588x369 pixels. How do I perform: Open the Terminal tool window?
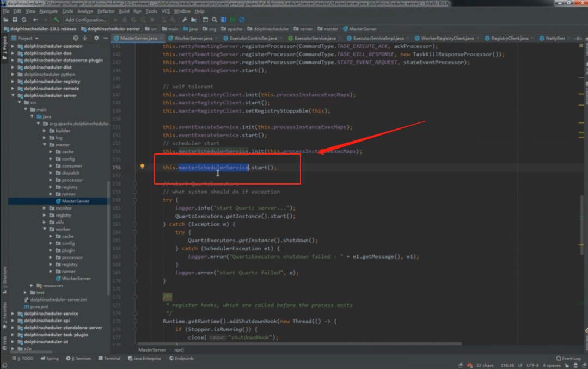[x=109, y=359]
